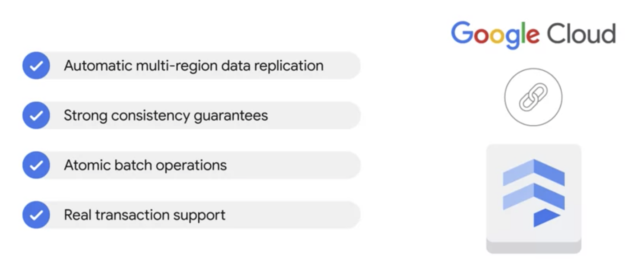This screenshot has height=270, width=644.
Task: Click the red letter e in Google logo
Action: tap(532, 36)
